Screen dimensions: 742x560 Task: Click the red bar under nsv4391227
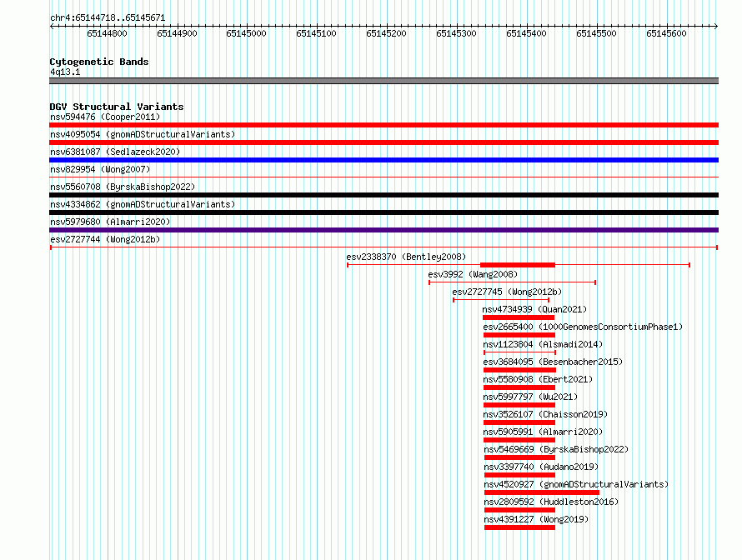coord(519,527)
